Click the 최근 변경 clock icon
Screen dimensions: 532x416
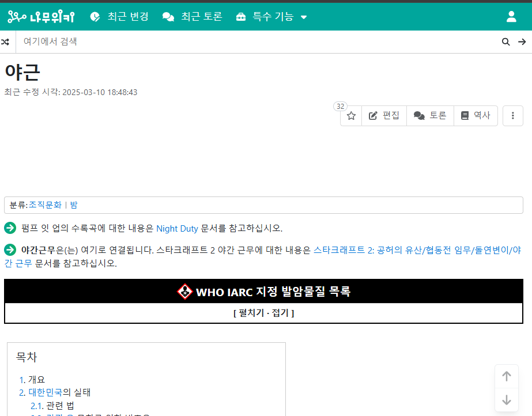click(x=95, y=17)
